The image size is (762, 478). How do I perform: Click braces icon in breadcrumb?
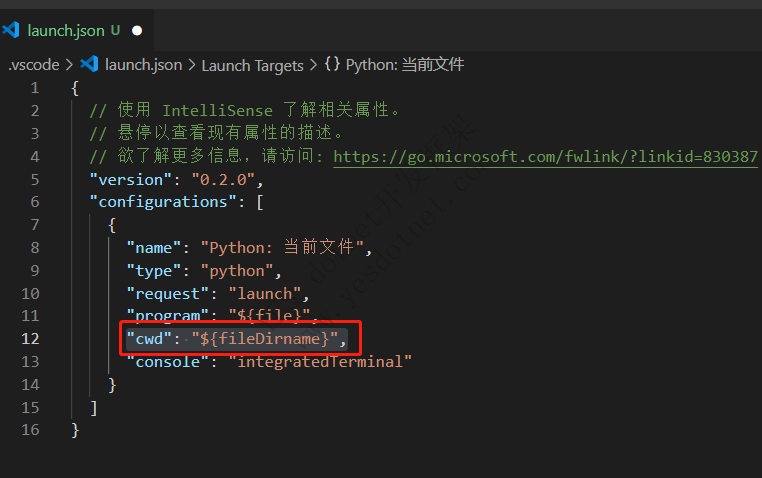[x=332, y=64]
